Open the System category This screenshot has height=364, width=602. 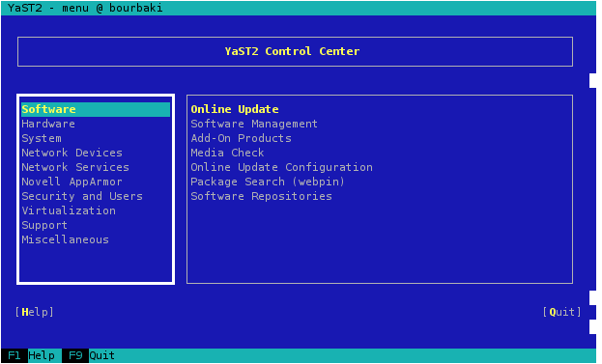[42, 138]
